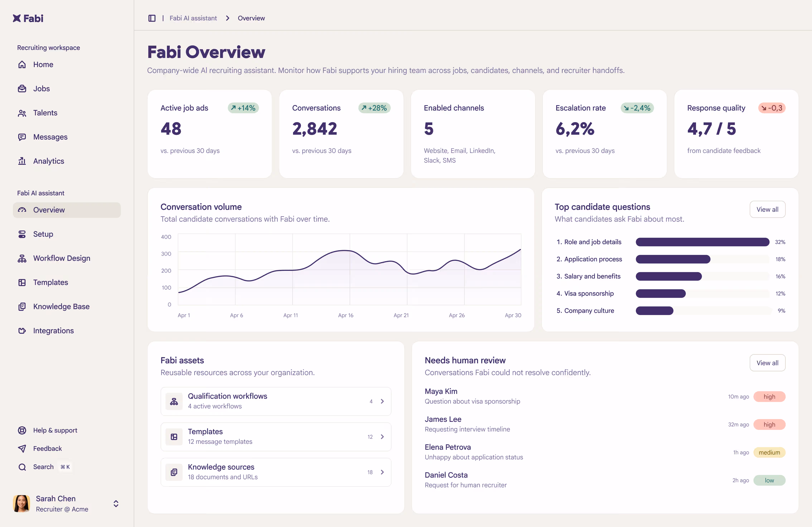Image resolution: width=812 pixels, height=527 pixels.
Task: Click the medium priority tag for Elena Petrova
Action: click(x=769, y=452)
